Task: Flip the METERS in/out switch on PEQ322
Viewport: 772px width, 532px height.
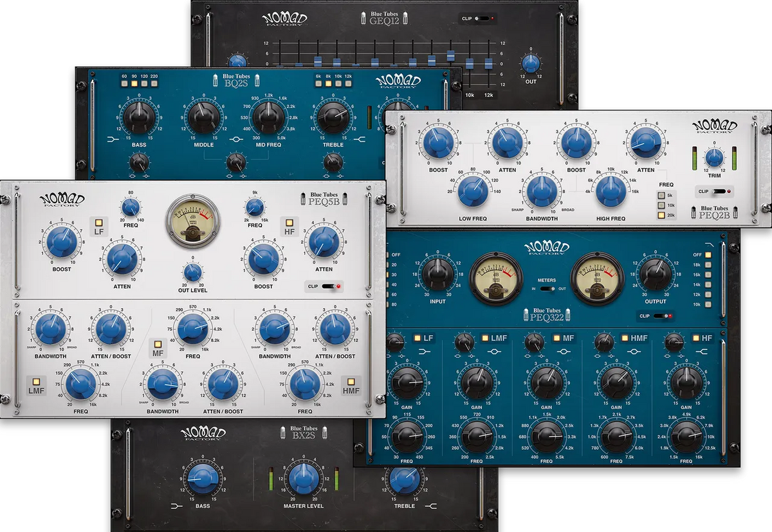Action: (x=548, y=289)
